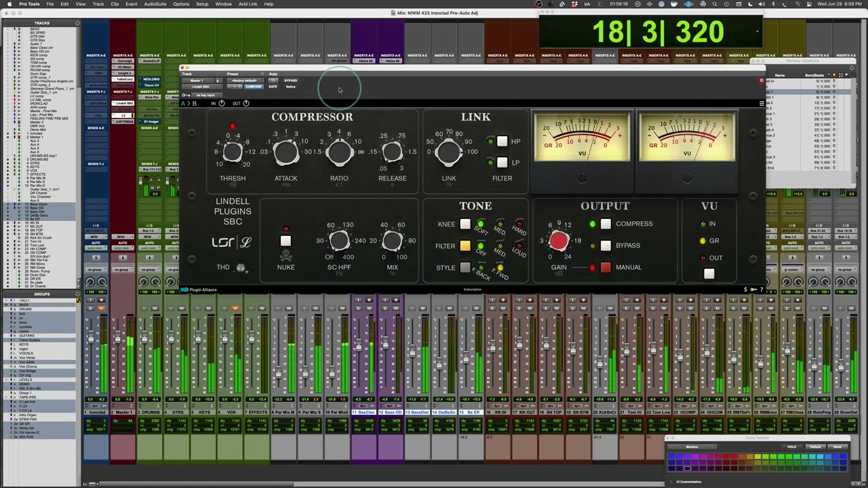Click the red GAIN knob in Output section
Image resolution: width=868 pixels, height=488 pixels.
tap(559, 241)
